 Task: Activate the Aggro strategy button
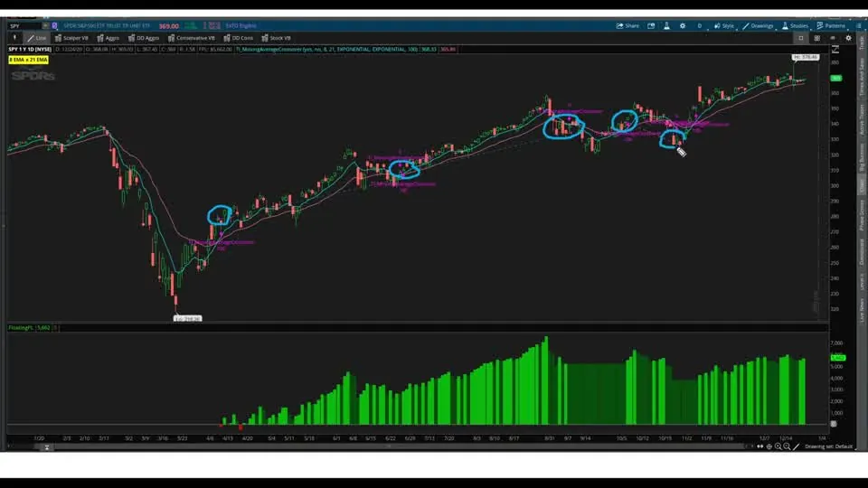(x=108, y=38)
